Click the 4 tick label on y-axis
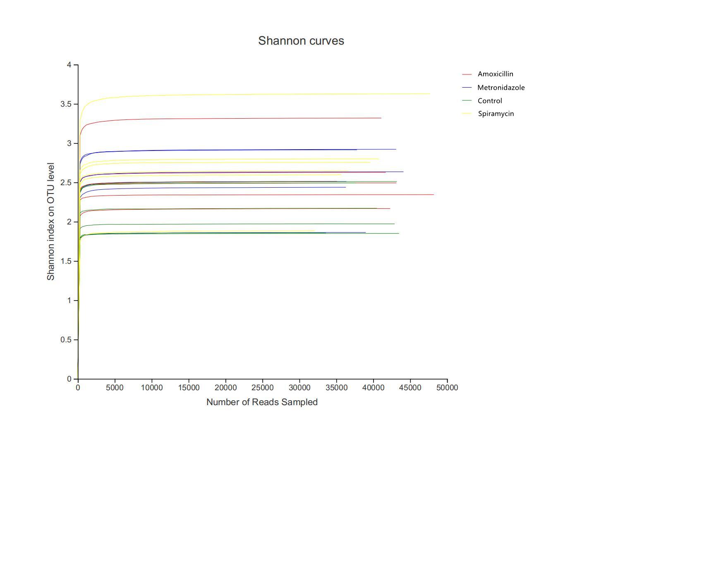Image resolution: width=728 pixels, height=573 pixels. click(69, 65)
